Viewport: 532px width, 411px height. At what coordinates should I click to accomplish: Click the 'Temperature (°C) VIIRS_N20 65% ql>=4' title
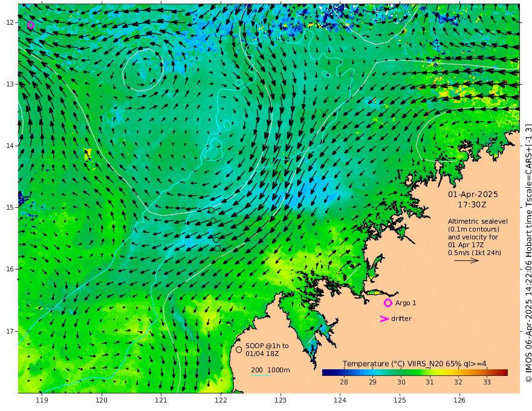pos(415,364)
